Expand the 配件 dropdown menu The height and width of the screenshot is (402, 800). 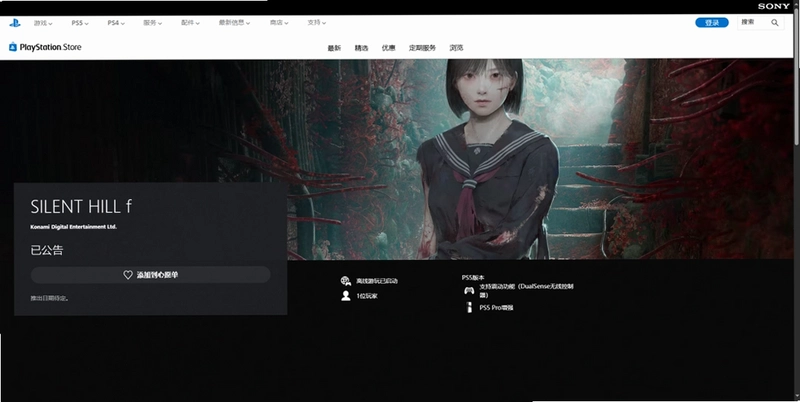click(190, 23)
